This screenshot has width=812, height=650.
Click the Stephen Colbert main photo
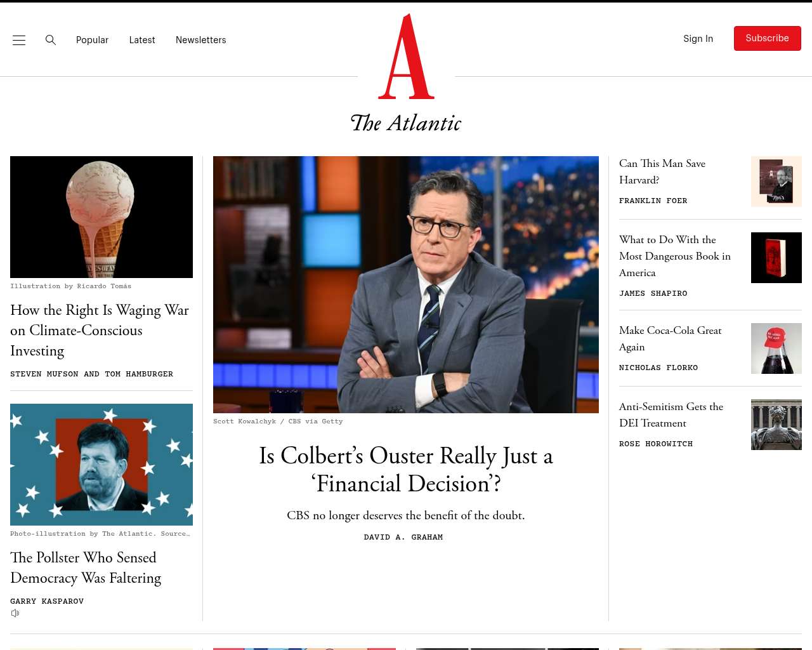406,284
